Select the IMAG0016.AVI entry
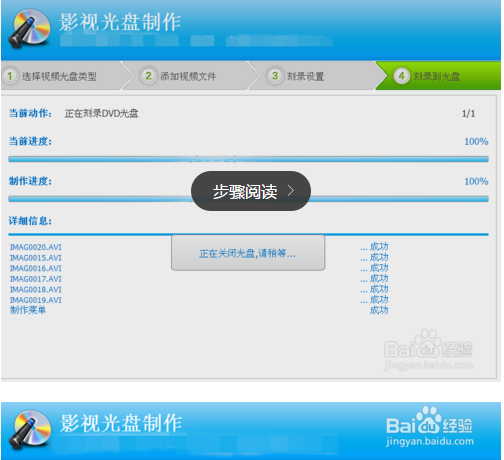This screenshot has height=460, width=504. [x=36, y=268]
